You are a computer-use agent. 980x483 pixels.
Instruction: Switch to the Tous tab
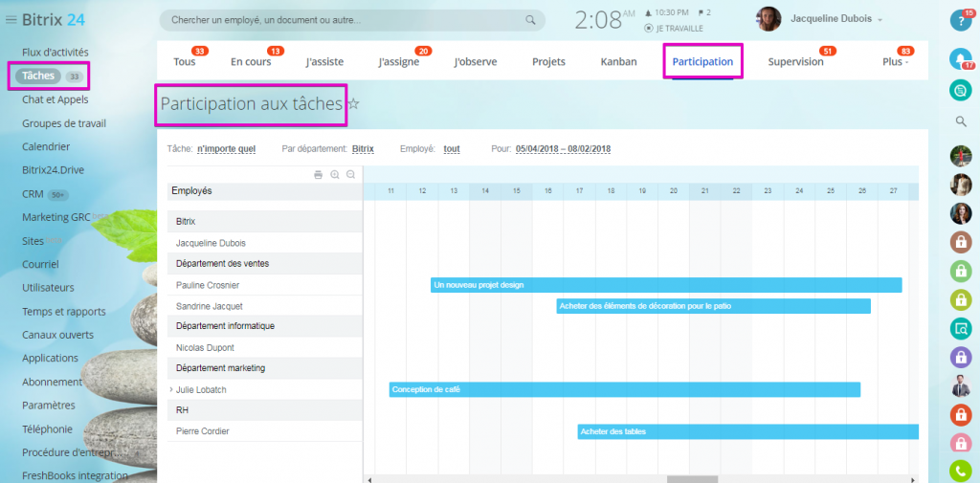click(x=185, y=62)
